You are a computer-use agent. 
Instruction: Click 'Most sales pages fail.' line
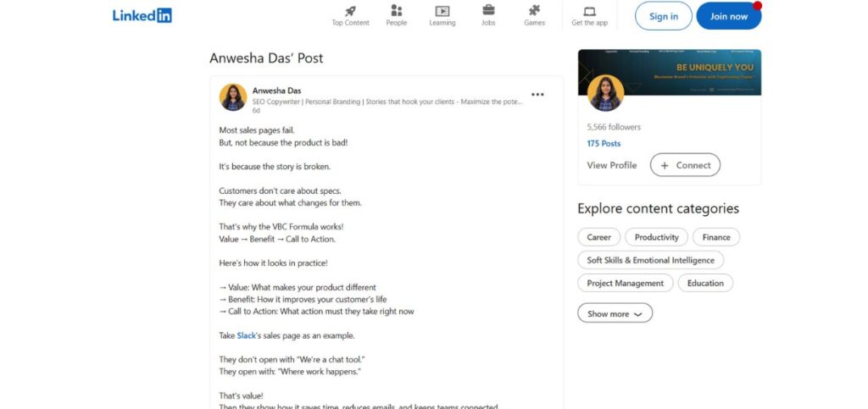coord(257,130)
